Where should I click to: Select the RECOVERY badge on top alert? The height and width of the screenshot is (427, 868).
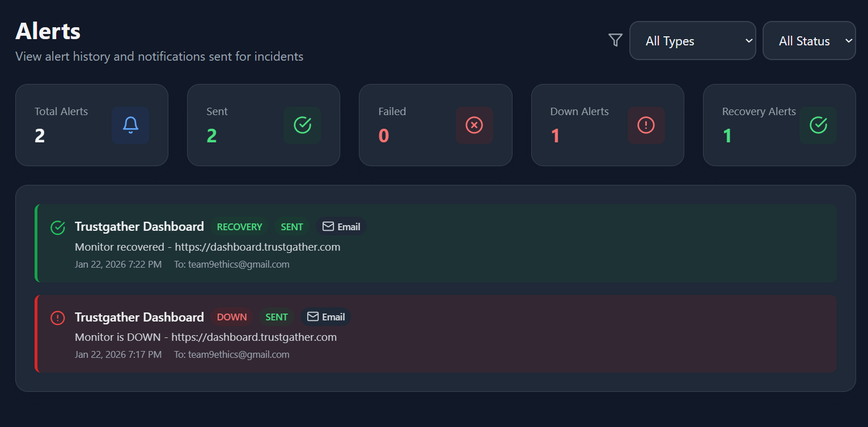(x=239, y=226)
